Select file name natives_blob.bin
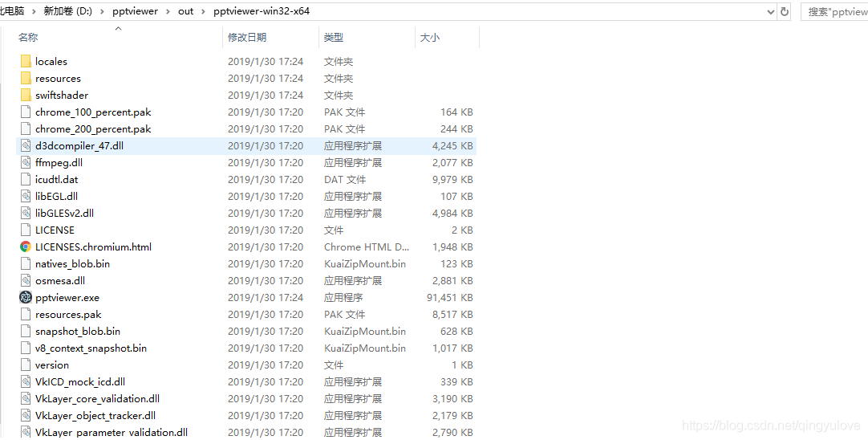868x440 pixels. point(72,264)
